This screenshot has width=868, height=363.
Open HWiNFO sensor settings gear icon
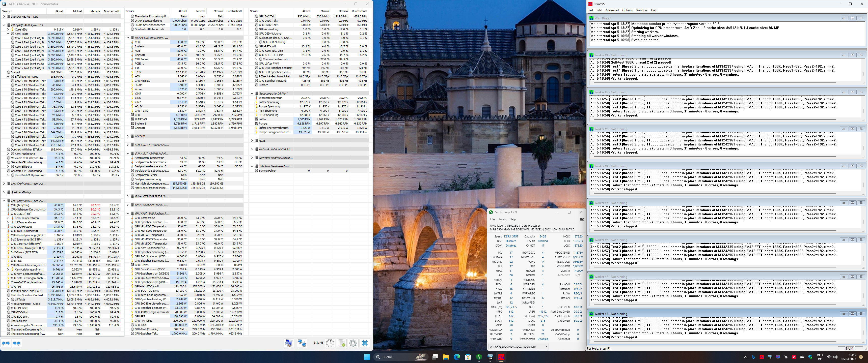353,343
